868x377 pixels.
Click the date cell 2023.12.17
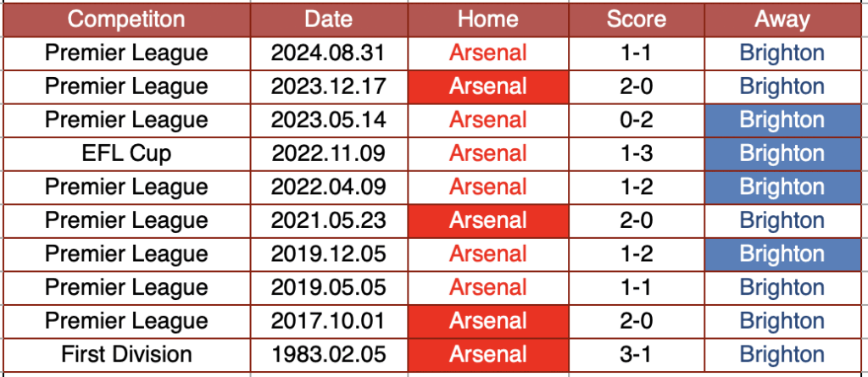328,86
